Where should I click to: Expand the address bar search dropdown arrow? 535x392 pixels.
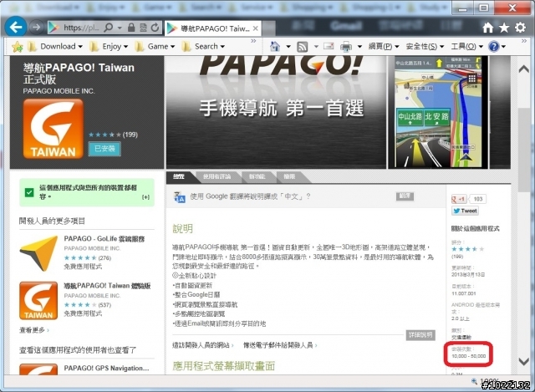tap(120, 28)
